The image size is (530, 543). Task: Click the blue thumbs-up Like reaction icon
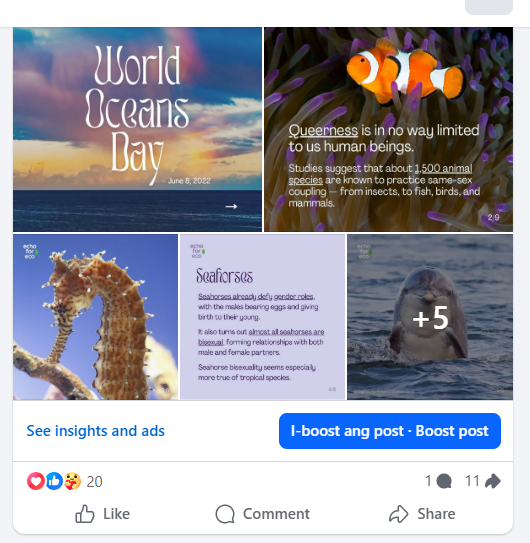[54, 481]
